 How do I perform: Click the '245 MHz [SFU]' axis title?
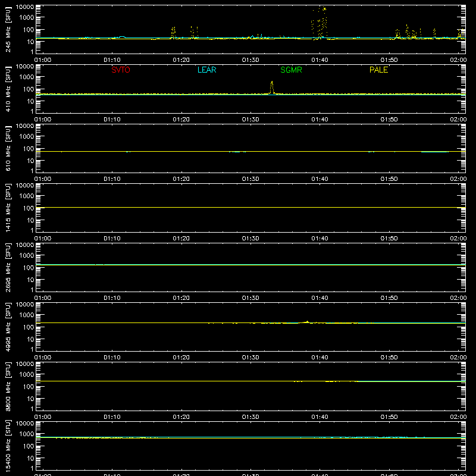click(8, 29)
